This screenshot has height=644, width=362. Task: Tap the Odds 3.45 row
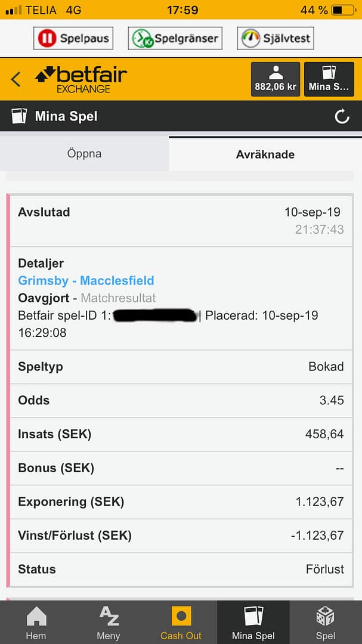coord(181,401)
